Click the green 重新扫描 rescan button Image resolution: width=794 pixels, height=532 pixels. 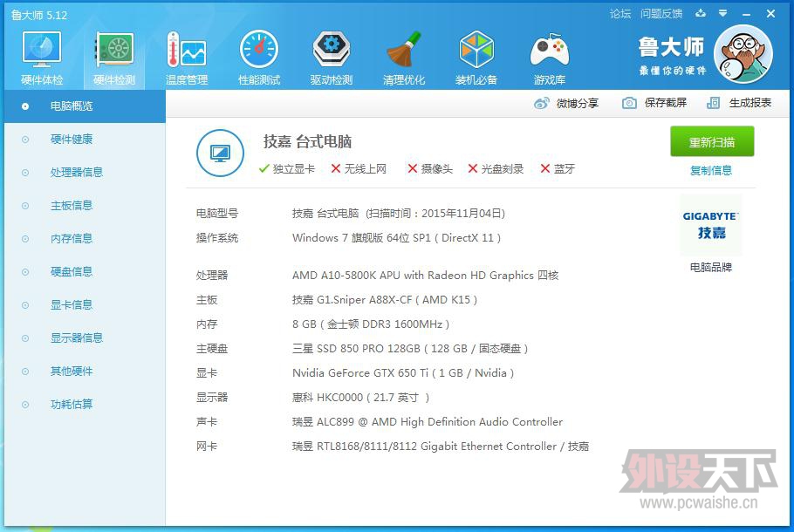712,142
